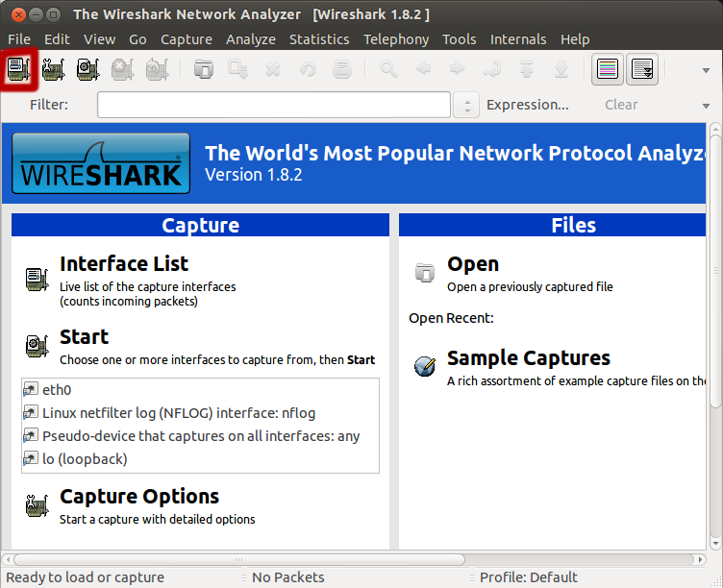Click the horizontal scrollbar thumb

(x=238, y=559)
